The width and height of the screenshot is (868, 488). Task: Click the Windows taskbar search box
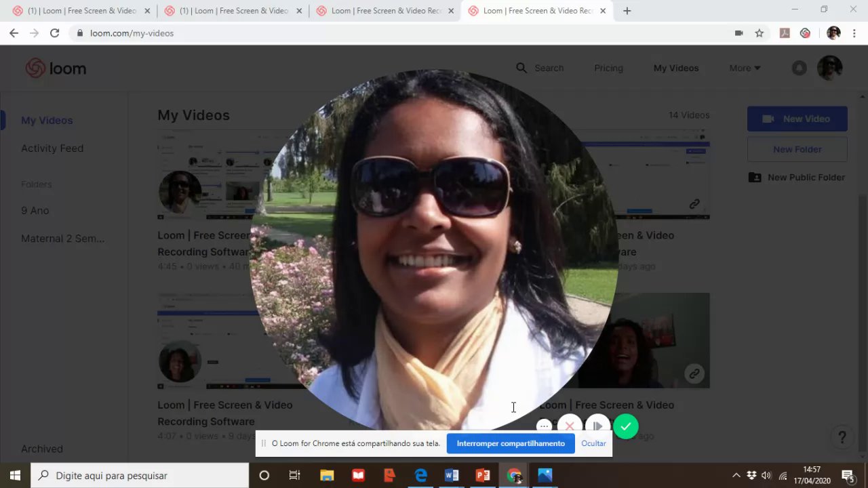tap(140, 475)
